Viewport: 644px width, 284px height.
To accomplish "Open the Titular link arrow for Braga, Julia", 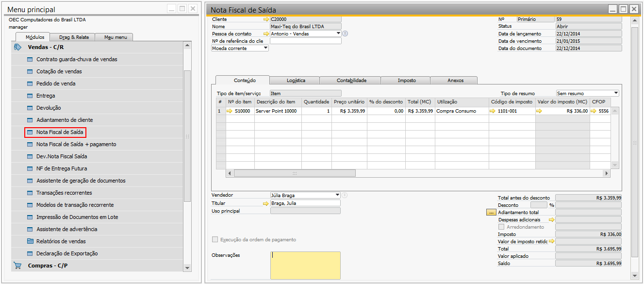I will tap(266, 203).
